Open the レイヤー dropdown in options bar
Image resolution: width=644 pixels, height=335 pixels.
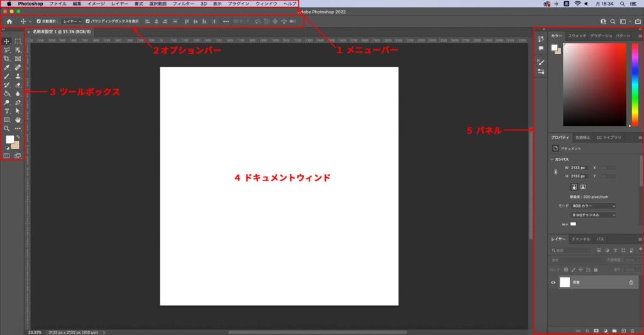click(72, 21)
